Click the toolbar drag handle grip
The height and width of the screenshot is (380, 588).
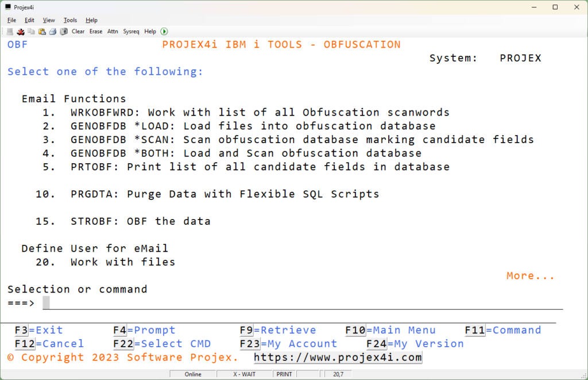[3, 32]
